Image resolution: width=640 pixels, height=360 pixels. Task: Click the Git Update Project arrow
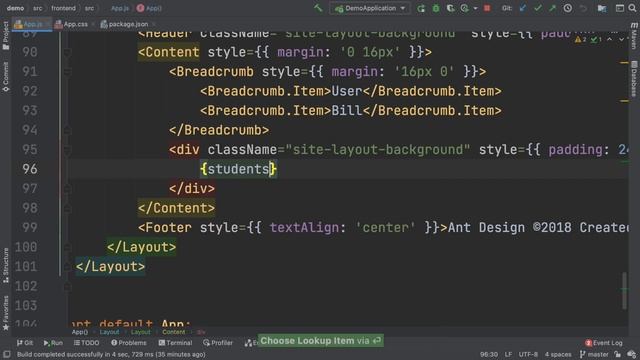tap(523, 8)
